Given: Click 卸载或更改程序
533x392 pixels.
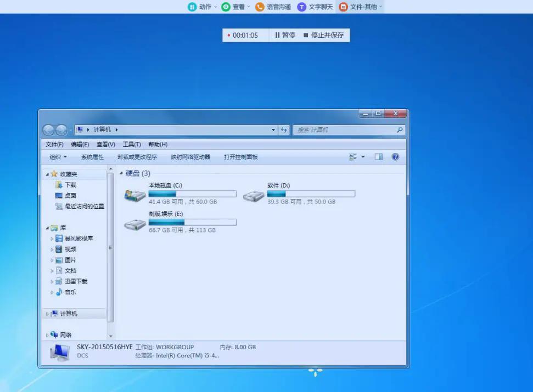Looking at the screenshot, I should pos(137,157).
